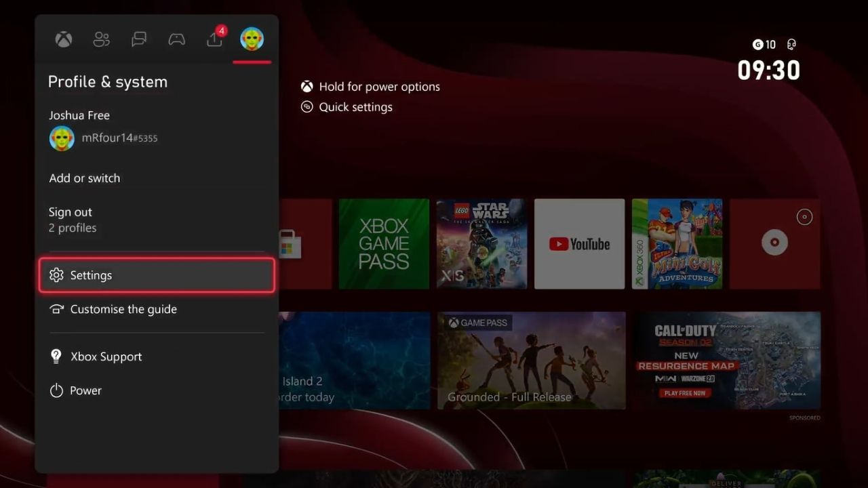The width and height of the screenshot is (868, 488).
Task: Open the Messages tab in the guide
Action: [139, 39]
